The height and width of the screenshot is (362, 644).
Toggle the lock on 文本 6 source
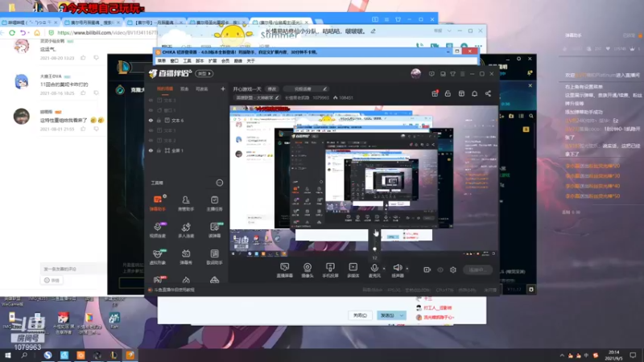pyautogui.click(x=159, y=120)
